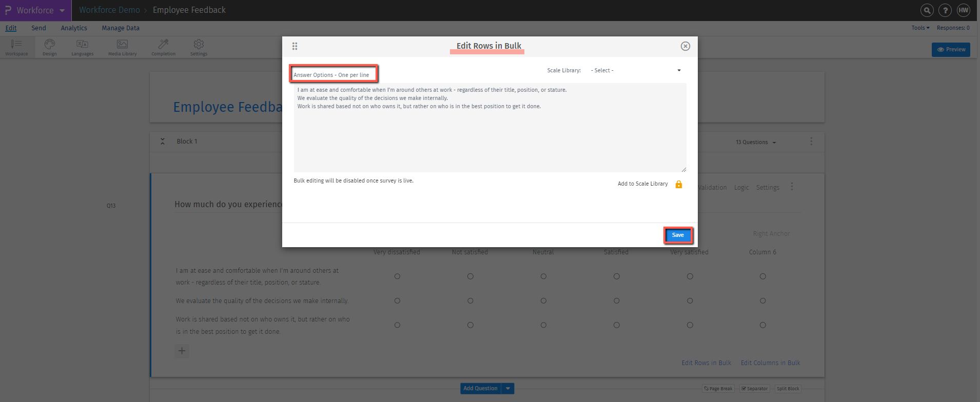Open the Send menu tab
The width and height of the screenshot is (980, 402).
pyautogui.click(x=38, y=28)
